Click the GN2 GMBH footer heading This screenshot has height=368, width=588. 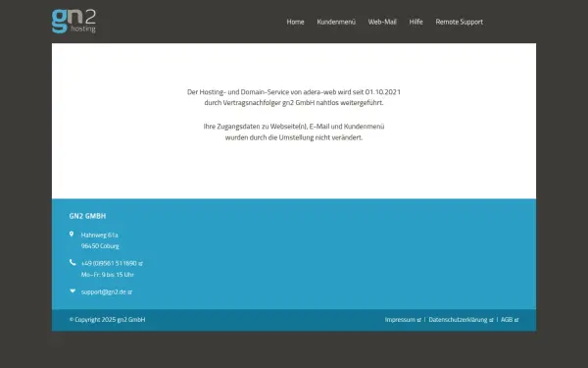(87, 216)
